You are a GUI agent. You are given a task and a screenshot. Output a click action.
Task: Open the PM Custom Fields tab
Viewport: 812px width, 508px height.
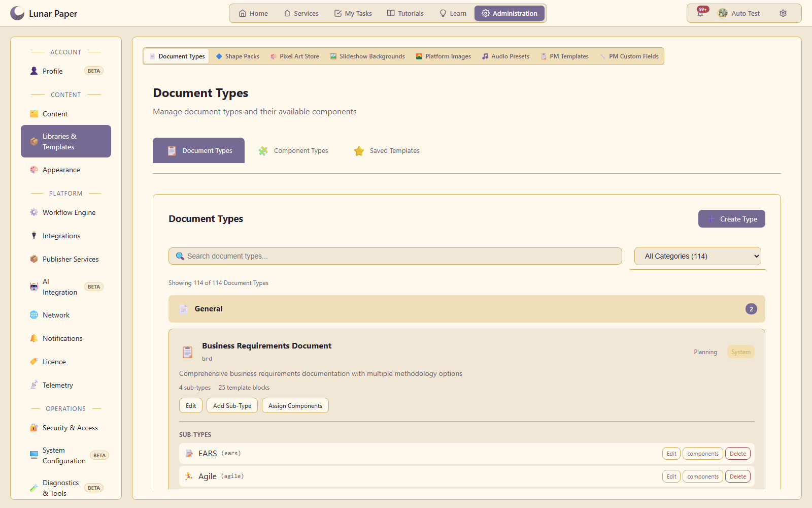click(629, 56)
